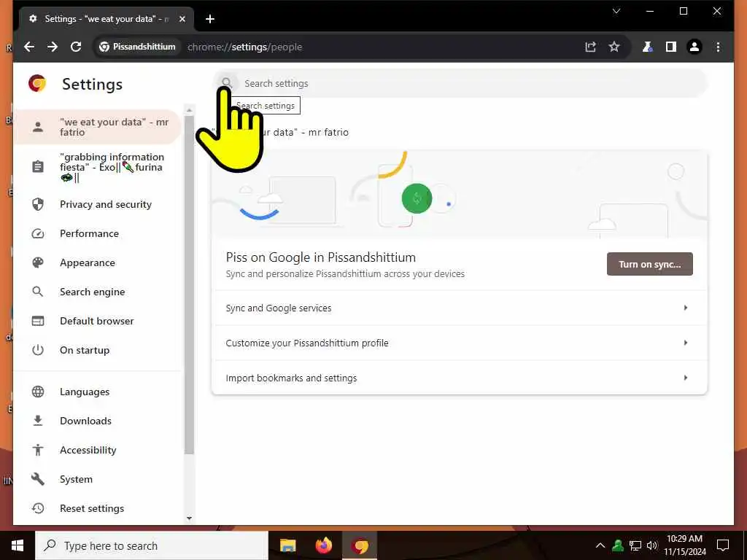747x560 pixels.
Task: Click the forward navigation arrow
Action: (x=53, y=47)
